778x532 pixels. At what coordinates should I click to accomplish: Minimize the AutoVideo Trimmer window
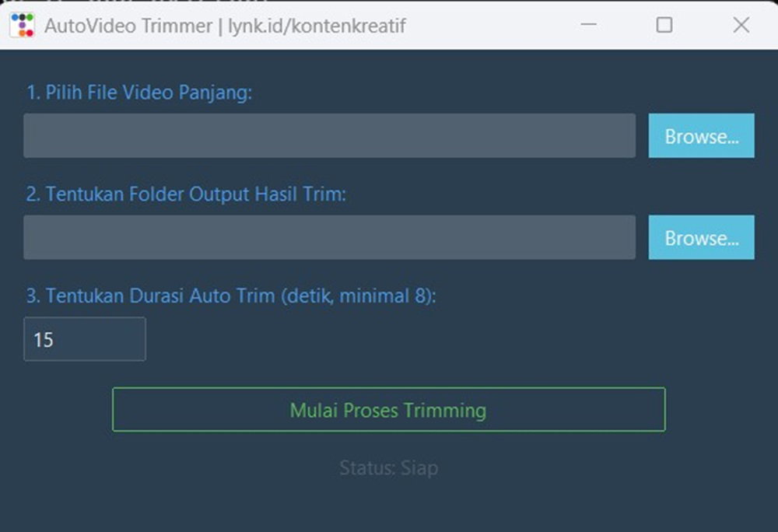point(588,24)
